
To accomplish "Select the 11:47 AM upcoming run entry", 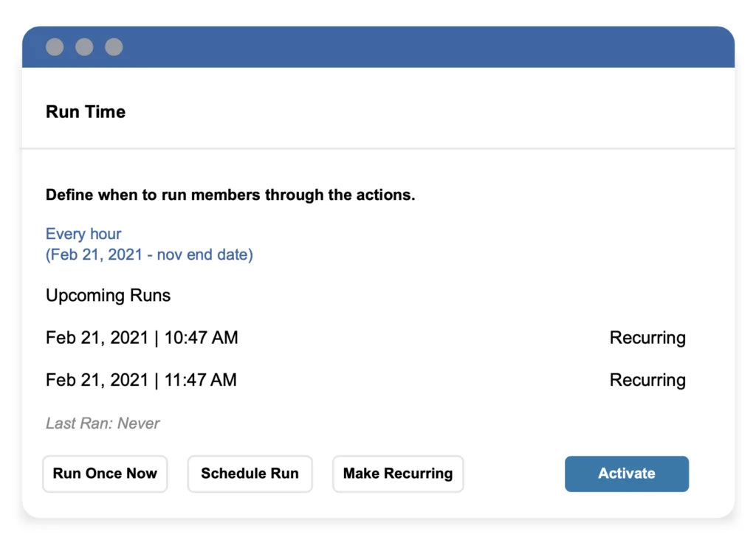I will pos(141,381).
